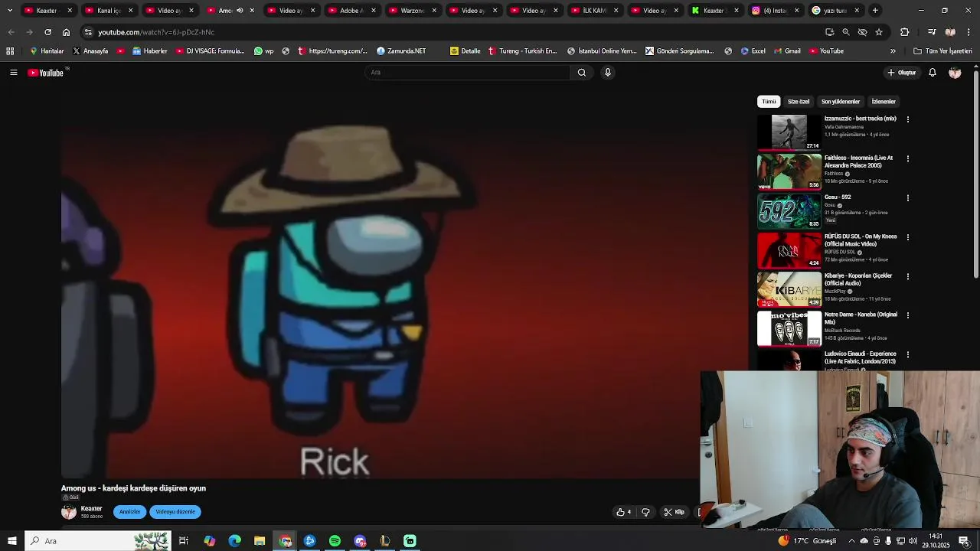This screenshot has width=980, height=551.
Task: Open the taskbar clock showing 14:31
Action: [x=938, y=541]
